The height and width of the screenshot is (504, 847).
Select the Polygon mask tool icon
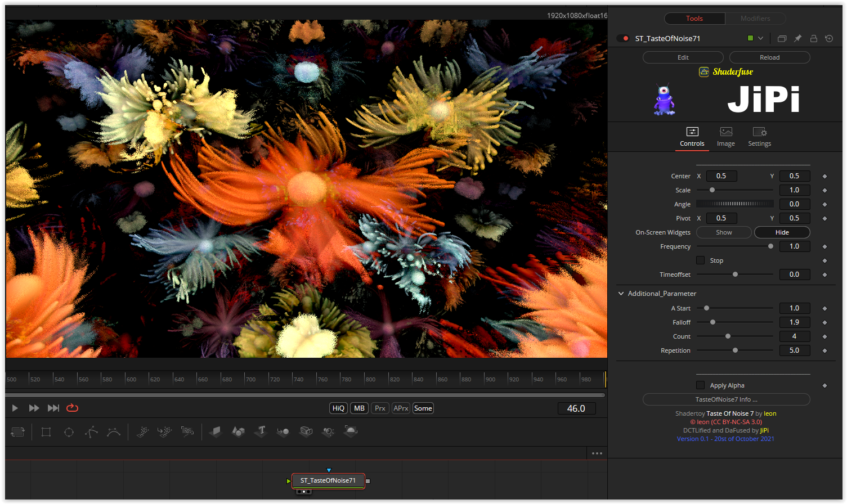tap(91, 432)
